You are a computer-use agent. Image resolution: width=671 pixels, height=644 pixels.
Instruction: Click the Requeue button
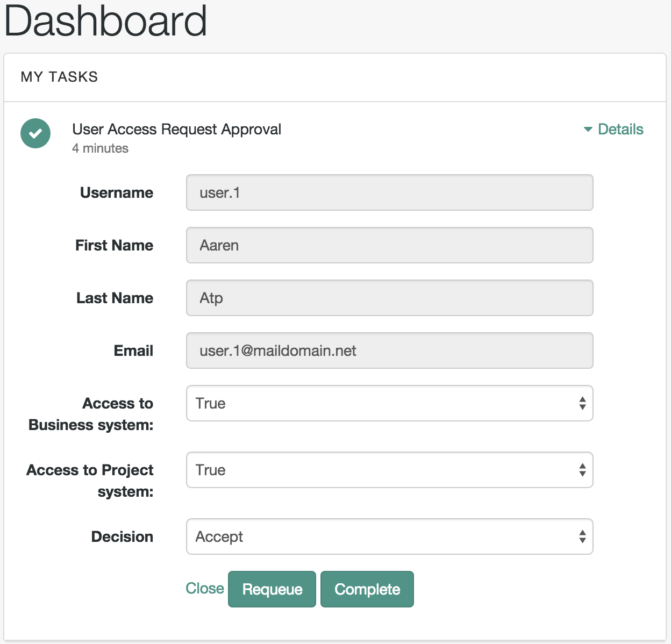(272, 589)
